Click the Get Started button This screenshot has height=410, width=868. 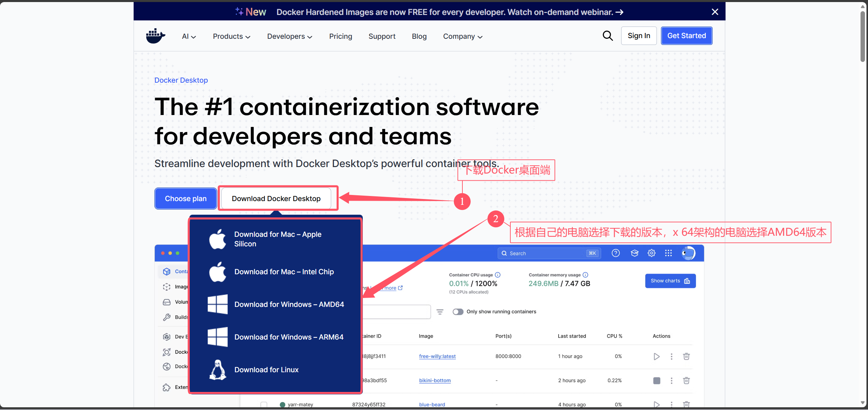[686, 36]
